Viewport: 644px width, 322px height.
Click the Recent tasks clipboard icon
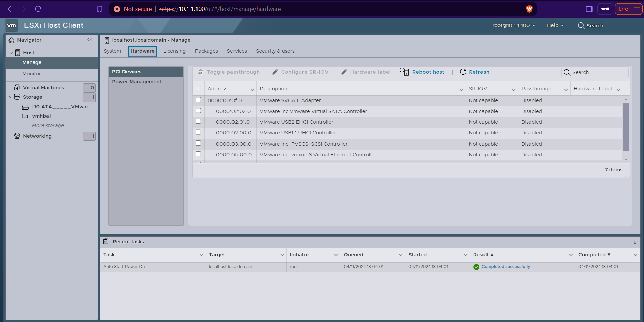106,241
